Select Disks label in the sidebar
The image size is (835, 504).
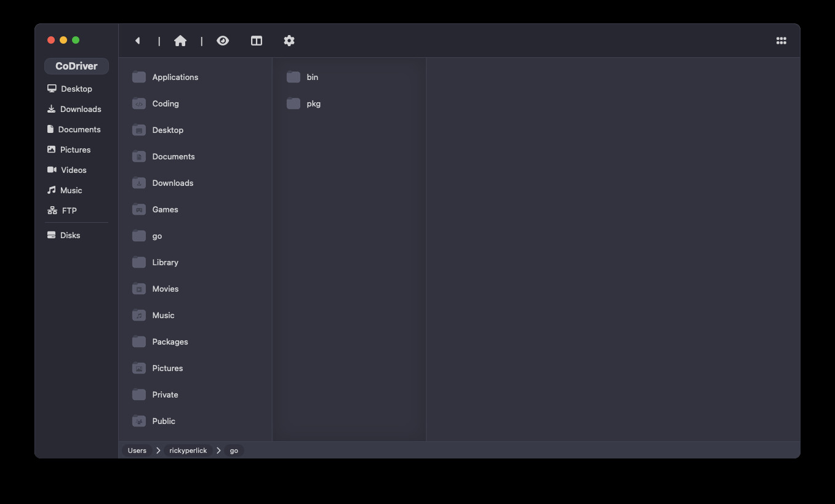pos(70,235)
